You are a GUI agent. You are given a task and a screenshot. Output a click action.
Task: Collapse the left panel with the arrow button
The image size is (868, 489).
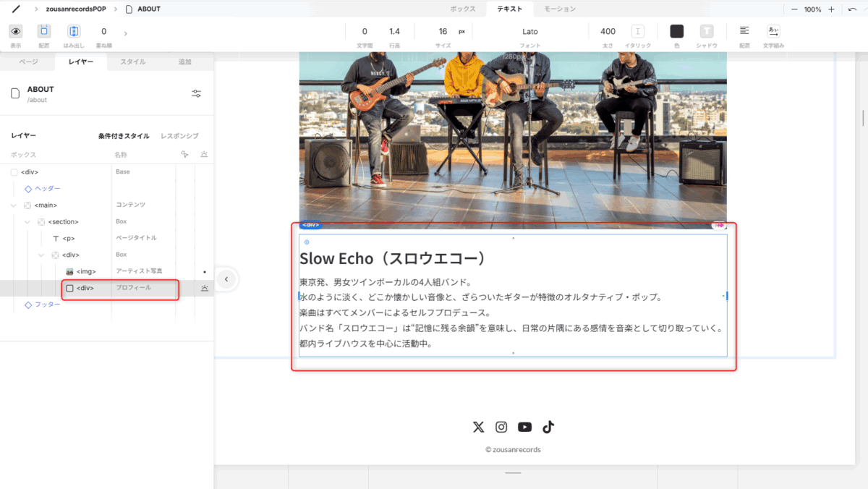226,279
